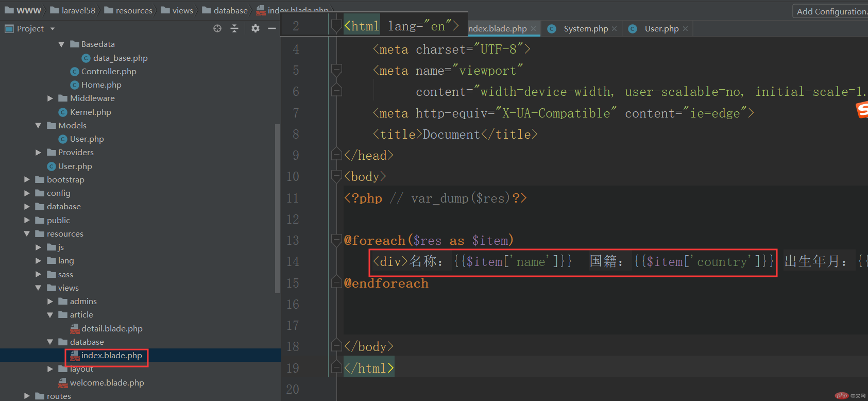Expand the sass folder
Screen dimensions: 868x401
38,274
